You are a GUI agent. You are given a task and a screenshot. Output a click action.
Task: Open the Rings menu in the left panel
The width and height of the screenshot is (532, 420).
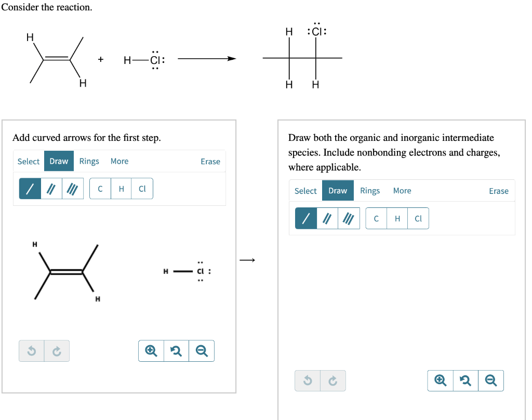[89, 161]
